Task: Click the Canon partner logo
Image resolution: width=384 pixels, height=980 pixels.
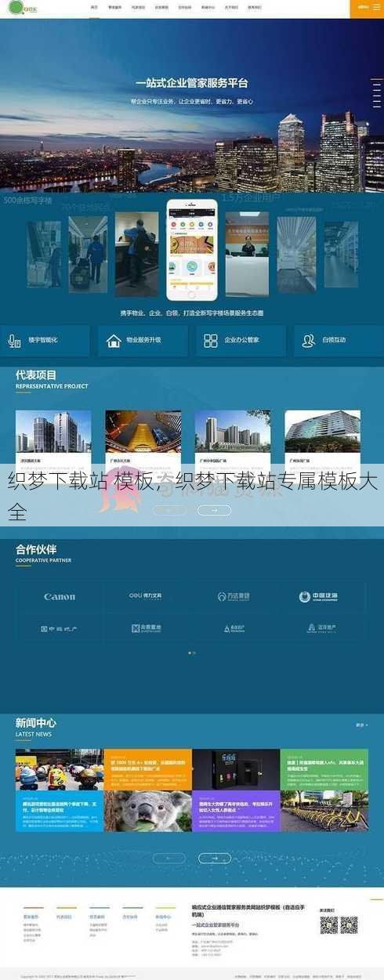Action: [x=60, y=596]
